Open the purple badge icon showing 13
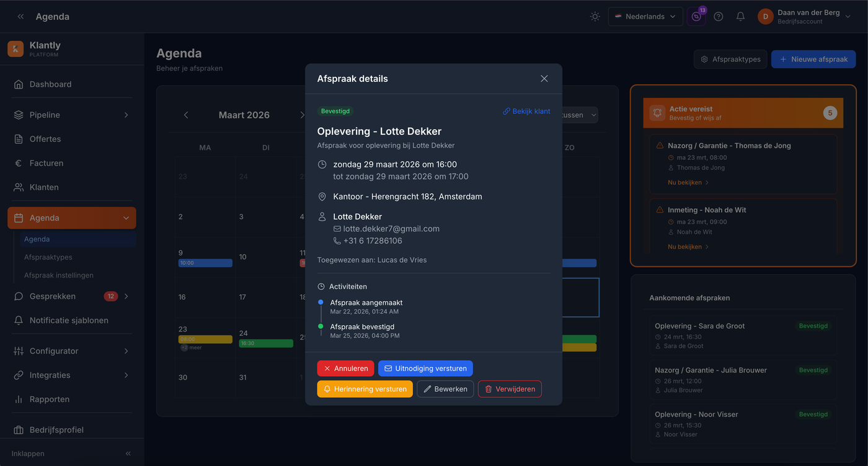This screenshot has width=868, height=466. (696, 17)
